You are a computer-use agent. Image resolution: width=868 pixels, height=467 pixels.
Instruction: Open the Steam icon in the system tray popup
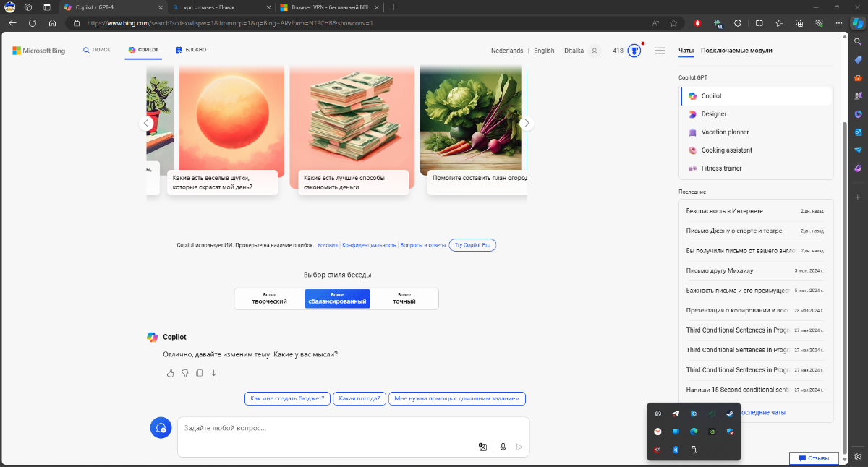click(730, 414)
